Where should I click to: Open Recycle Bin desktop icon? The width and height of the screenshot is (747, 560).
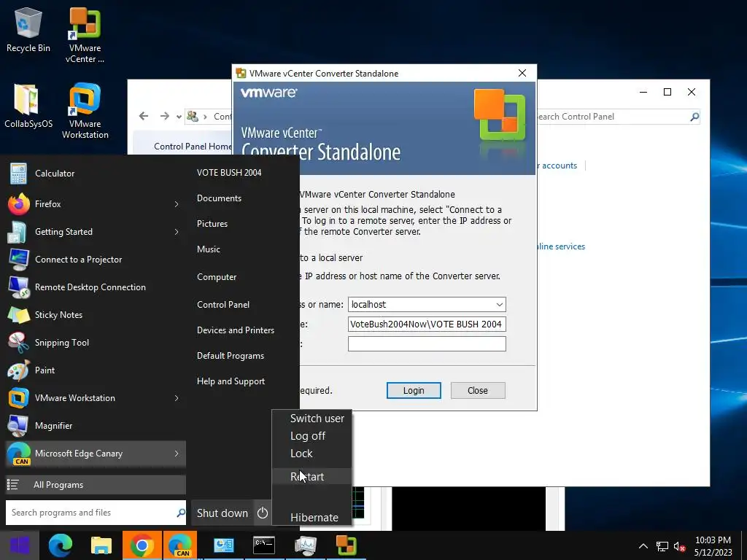point(28,30)
